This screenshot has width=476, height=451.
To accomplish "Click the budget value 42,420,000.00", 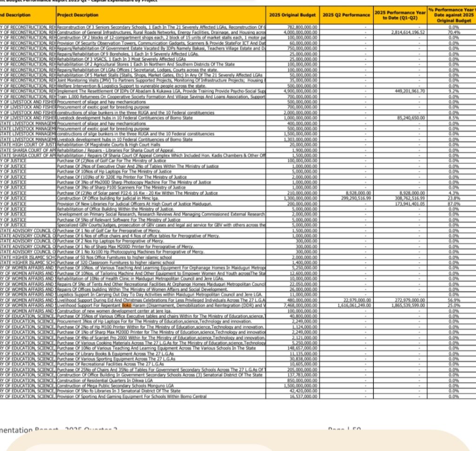I will click(x=304, y=391).
